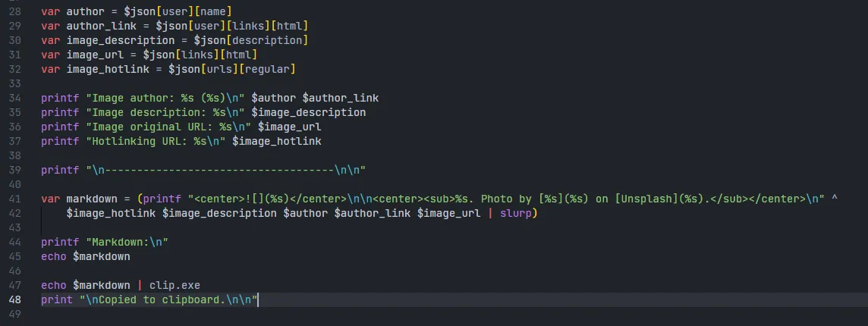Screen dimensions: 868x326
Task: Click $image_url argument on line 36
Action: tap(290, 127)
